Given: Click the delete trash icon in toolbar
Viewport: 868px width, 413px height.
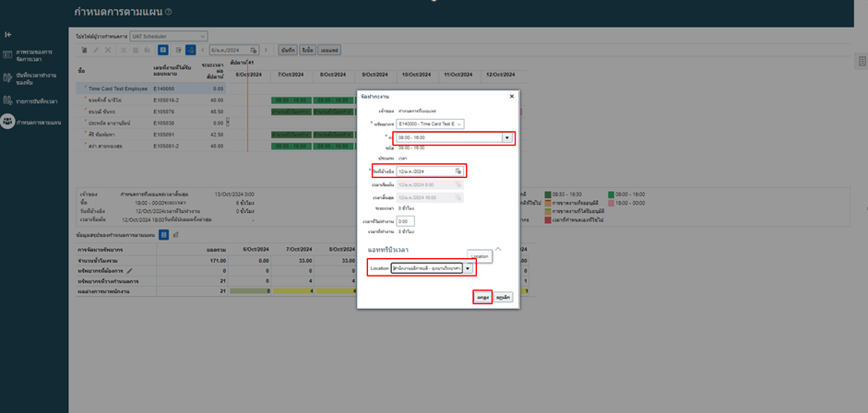Looking at the screenshot, I should tap(85, 50).
